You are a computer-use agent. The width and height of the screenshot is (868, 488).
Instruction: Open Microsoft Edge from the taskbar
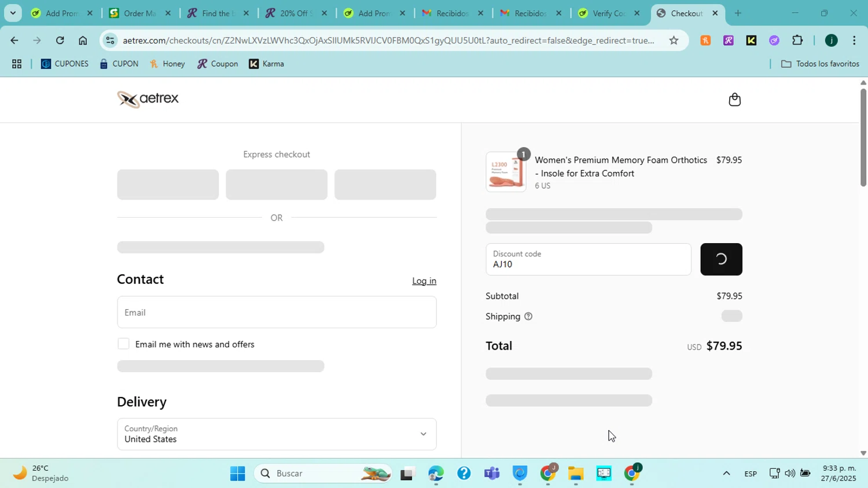tap(435, 474)
